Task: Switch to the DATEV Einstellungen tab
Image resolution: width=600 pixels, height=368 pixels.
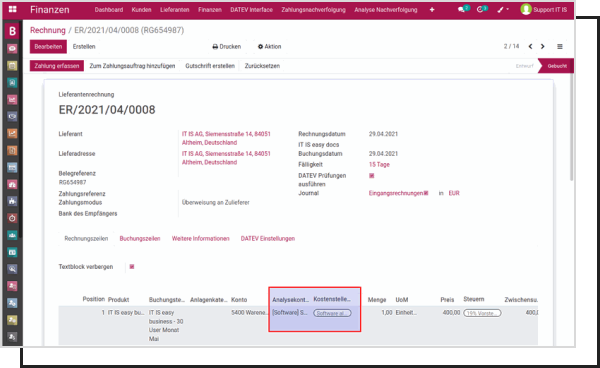Action: [x=268, y=238]
